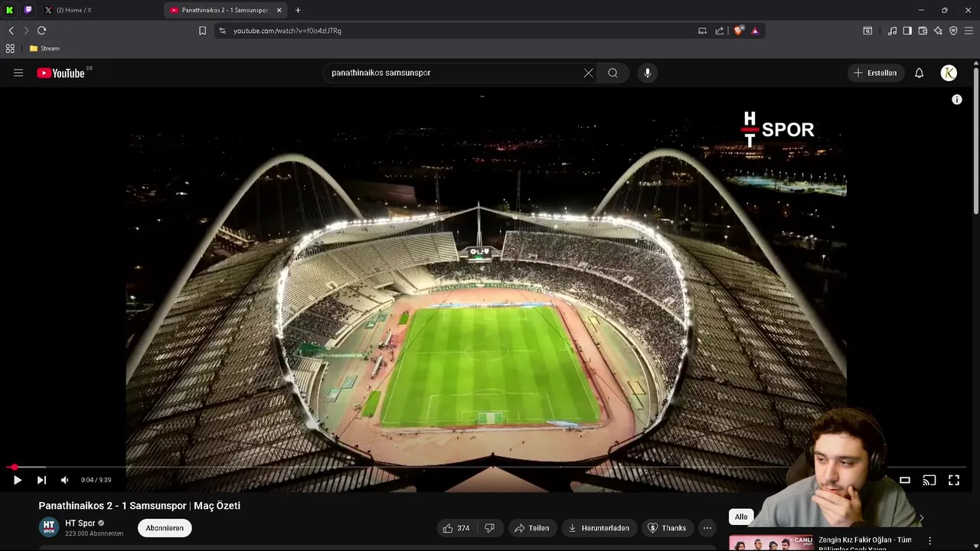Open HT Spor channel name link
Image resolution: width=980 pixels, height=551 pixels.
(x=80, y=523)
